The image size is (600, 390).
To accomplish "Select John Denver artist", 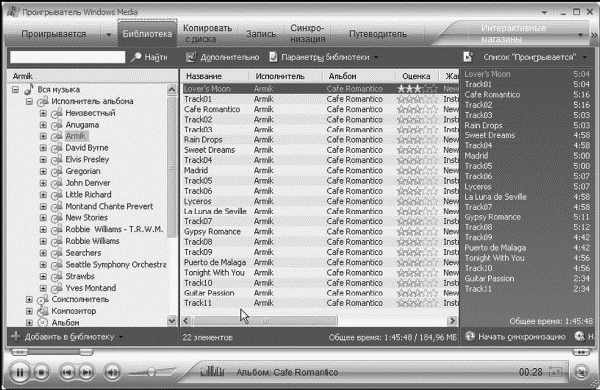I will [x=88, y=183].
